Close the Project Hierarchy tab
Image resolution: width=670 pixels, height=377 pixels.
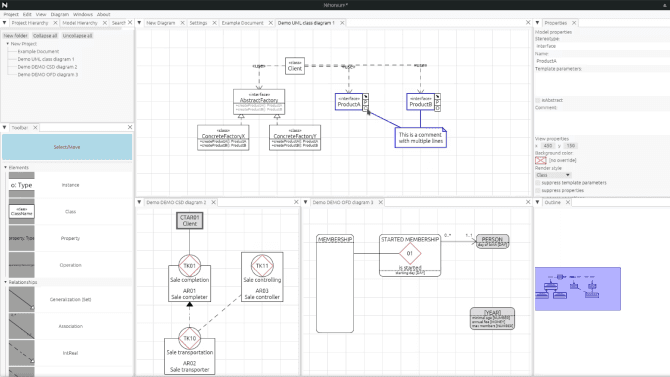[x=55, y=23]
